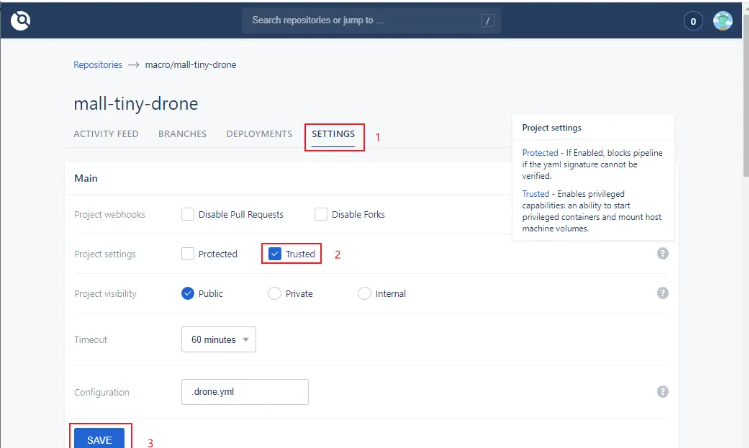Click the Trusted link in the tooltip
Viewport: 749px width, 448px height.
tap(535, 194)
